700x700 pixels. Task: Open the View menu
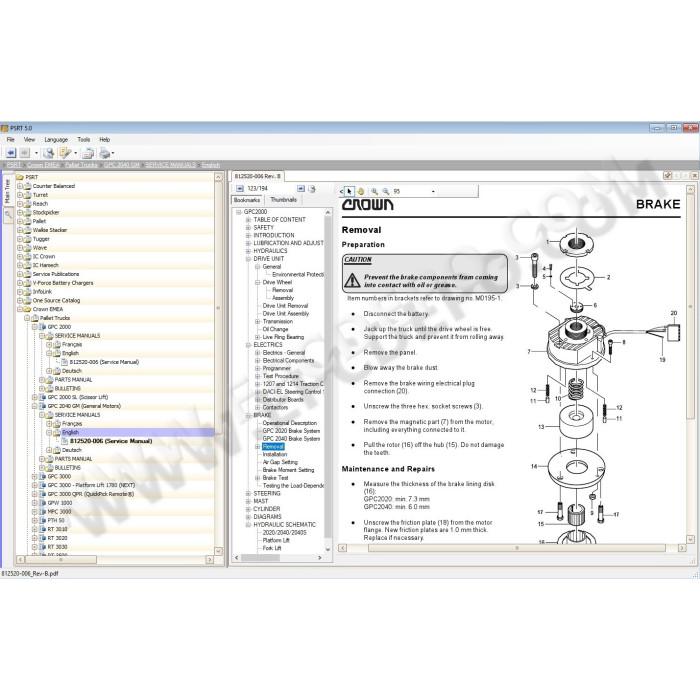[29, 140]
